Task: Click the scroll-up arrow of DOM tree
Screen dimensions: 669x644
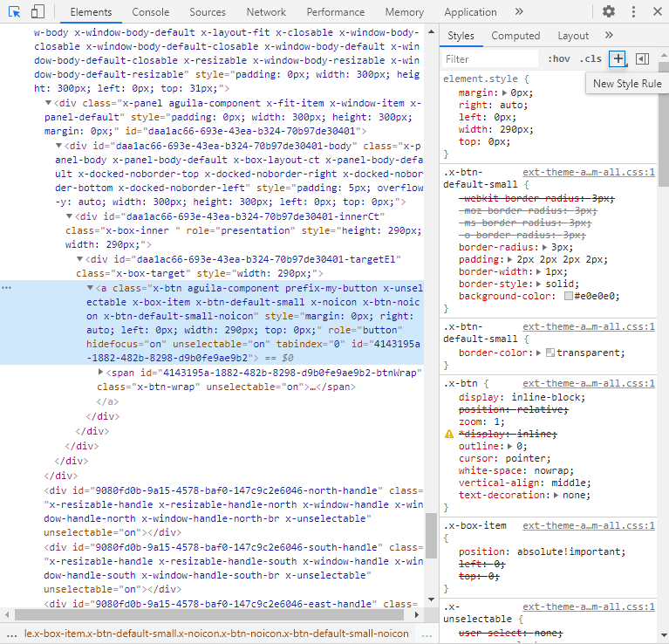Action: click(x=432, y=32)
